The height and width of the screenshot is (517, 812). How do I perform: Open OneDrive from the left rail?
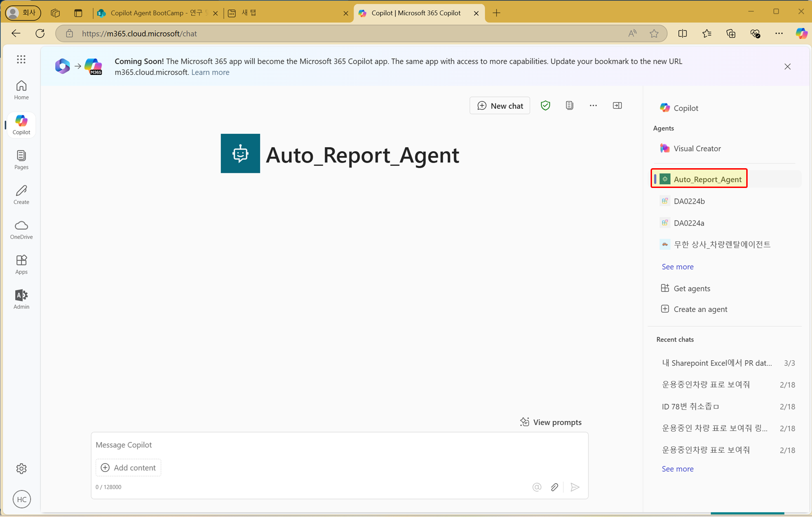21,230
